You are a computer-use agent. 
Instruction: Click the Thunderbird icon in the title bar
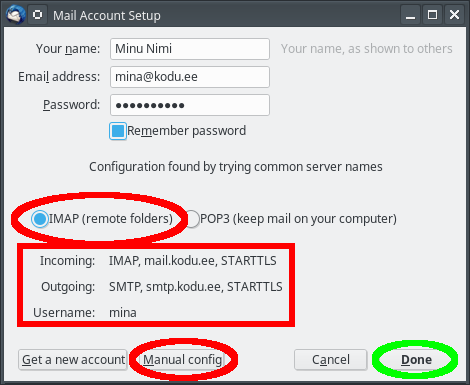click(16, 15)
